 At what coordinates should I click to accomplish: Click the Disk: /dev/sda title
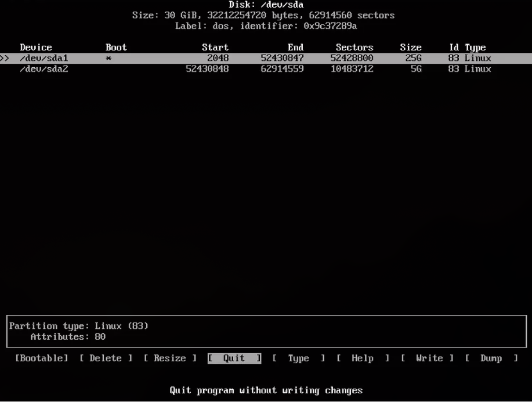[x=266, y=5]
